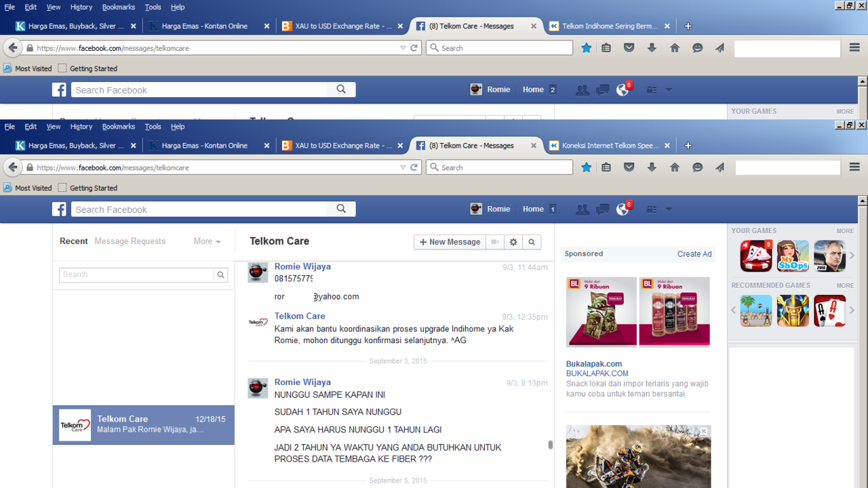The width and height of the screenshot is (868, 488).
Task: Click the conversation list search field
Action: [136, 274]
